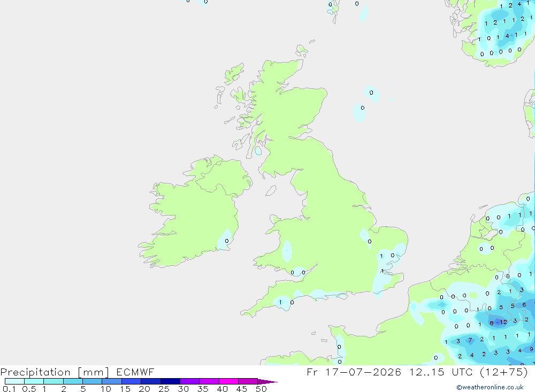535x392 pixels.
Task: Click the time range "12..15 UTC"
Action: pyautogui.click(x=440, y=372)
